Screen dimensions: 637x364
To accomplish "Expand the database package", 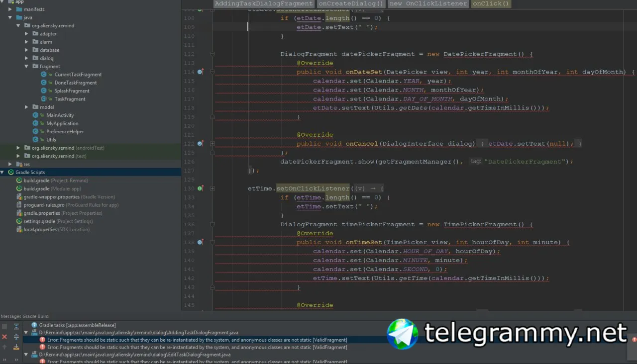I will tap(27, 50).
